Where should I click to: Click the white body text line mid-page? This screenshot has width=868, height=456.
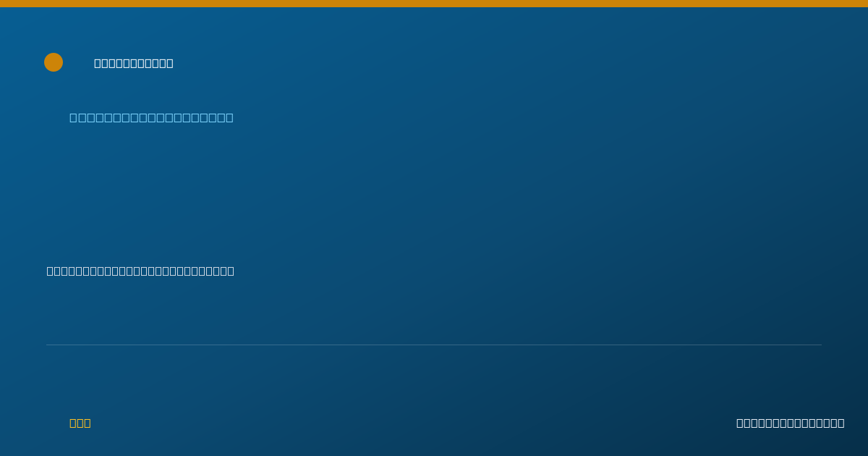point(140,271)
